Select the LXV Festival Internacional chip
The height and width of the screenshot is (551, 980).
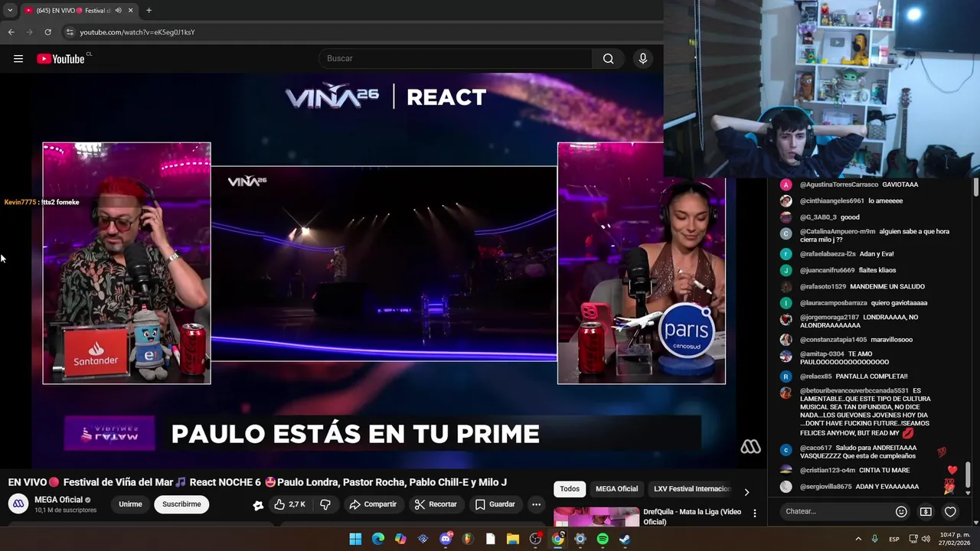[x=691, y=489]
